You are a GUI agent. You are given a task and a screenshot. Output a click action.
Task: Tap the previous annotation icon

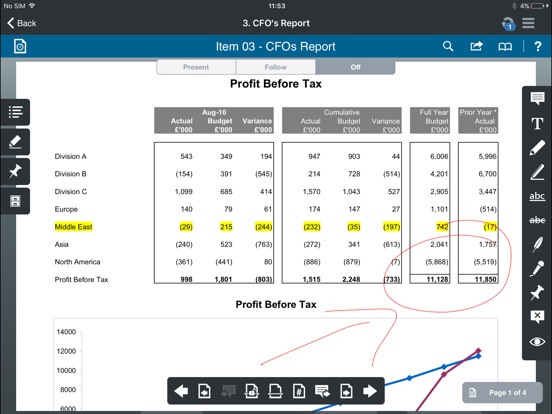point(228,391)
